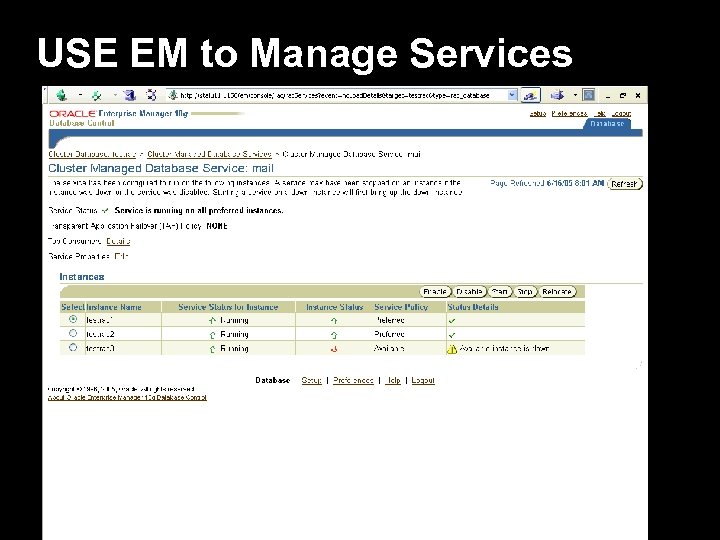The image size is (720, 540).
Task: Click the page icon inside the address bar
Action: 173,95
